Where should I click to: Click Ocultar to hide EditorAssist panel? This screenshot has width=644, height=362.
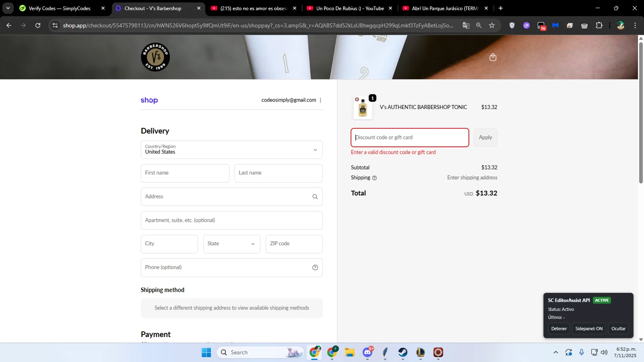pyautogui.click(x=618, y=329)
